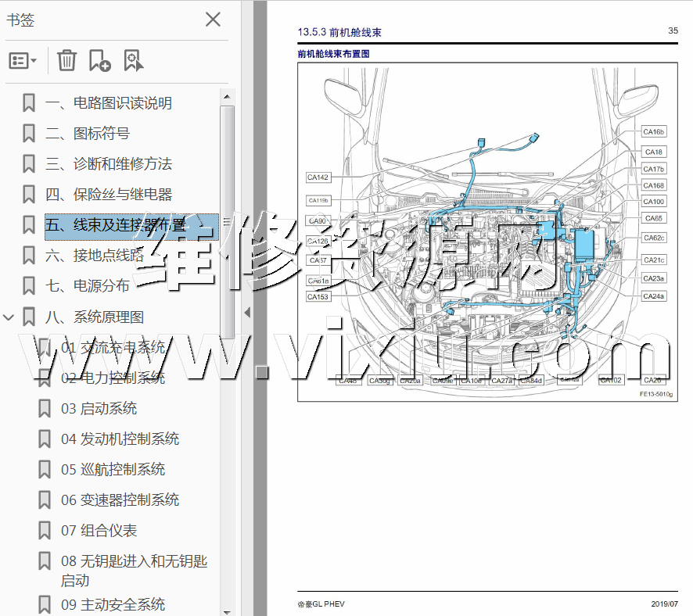Click bookmark icon beside 05 巡航控制系统

click(x=45, y=469)
